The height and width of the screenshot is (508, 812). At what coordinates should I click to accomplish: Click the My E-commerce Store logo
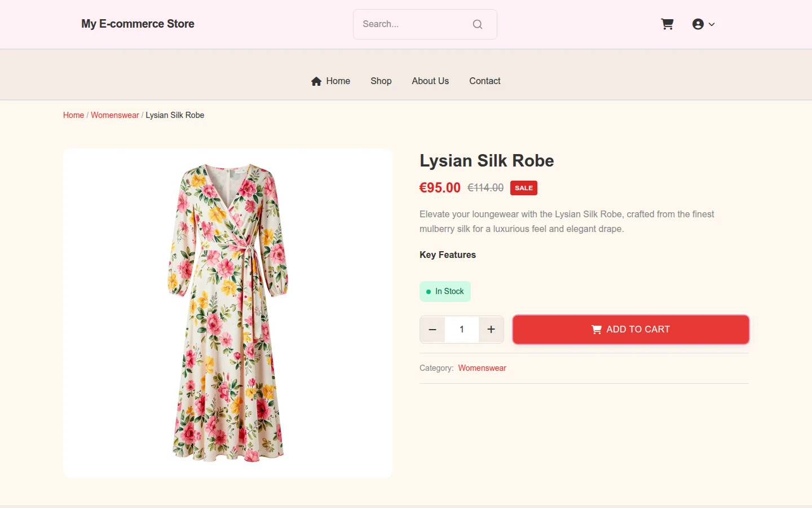click(x=138, y=24)
